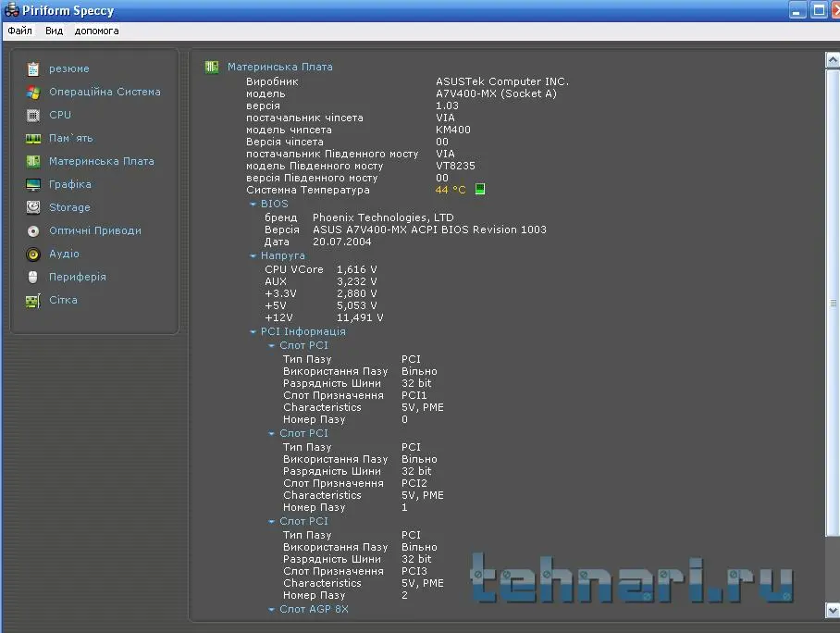
Task: Collapse the BIOS section
Action: tap(253, 205)
